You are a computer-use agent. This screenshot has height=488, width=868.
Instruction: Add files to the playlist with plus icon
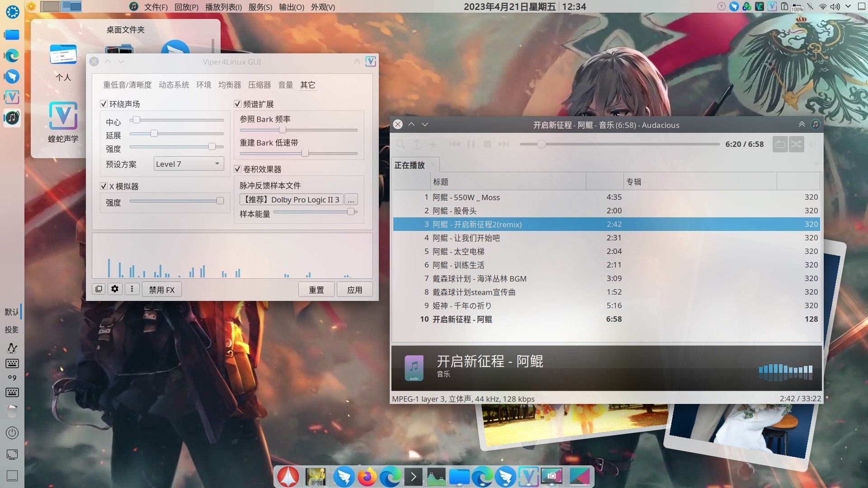coord(433,144)
